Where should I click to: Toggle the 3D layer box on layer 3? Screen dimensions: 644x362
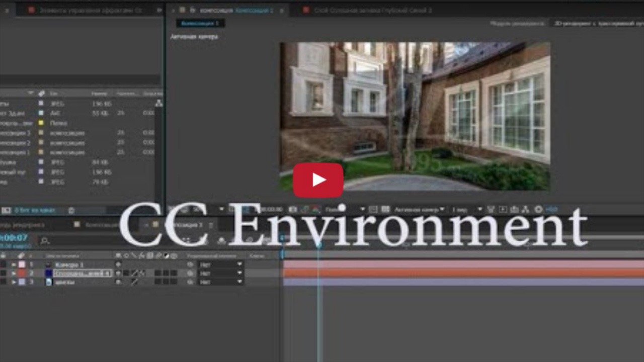174,283
